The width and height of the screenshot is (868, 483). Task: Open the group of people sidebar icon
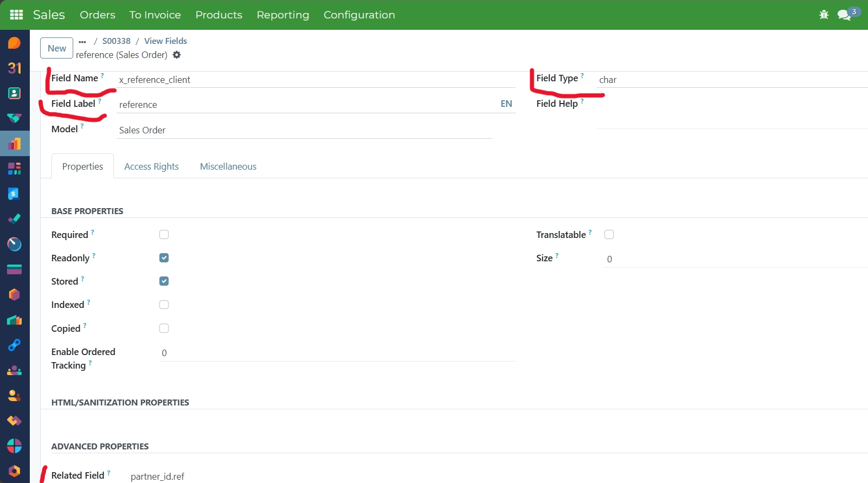pyautogui.click(x=15, y=370)
